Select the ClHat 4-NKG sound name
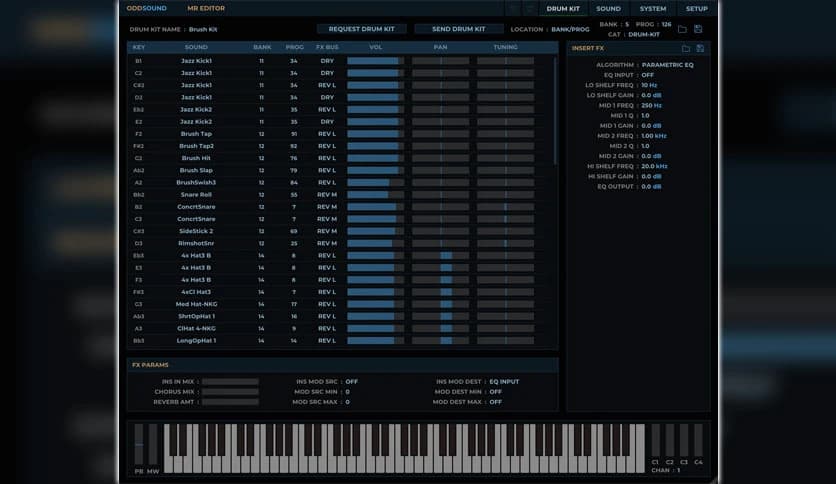This screenshot has width=836, height=484. click(196, 328)
